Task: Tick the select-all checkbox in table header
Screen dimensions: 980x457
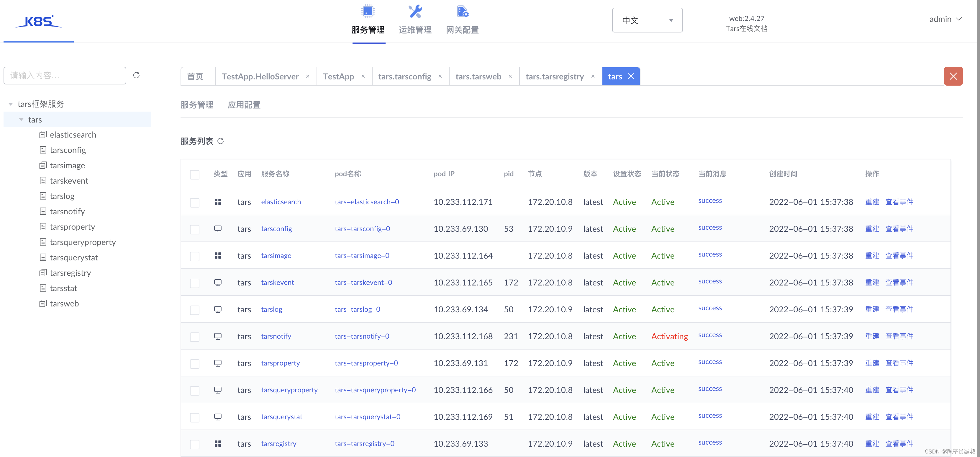Action: (x=195, y=174)
